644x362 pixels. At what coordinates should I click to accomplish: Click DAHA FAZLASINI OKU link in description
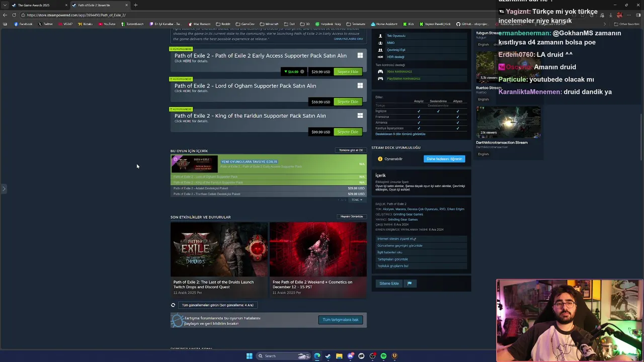[x=349, y=39]
